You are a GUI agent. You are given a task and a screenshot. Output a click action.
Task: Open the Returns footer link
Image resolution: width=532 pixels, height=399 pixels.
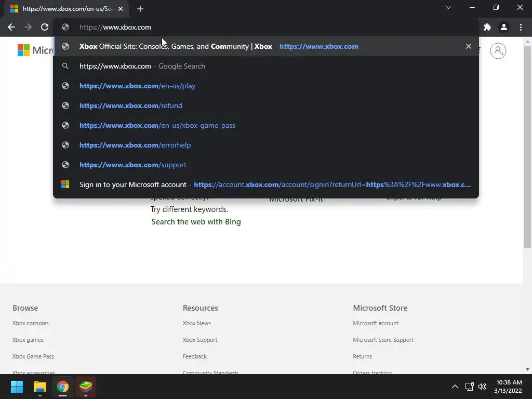(x=362, y=356)
